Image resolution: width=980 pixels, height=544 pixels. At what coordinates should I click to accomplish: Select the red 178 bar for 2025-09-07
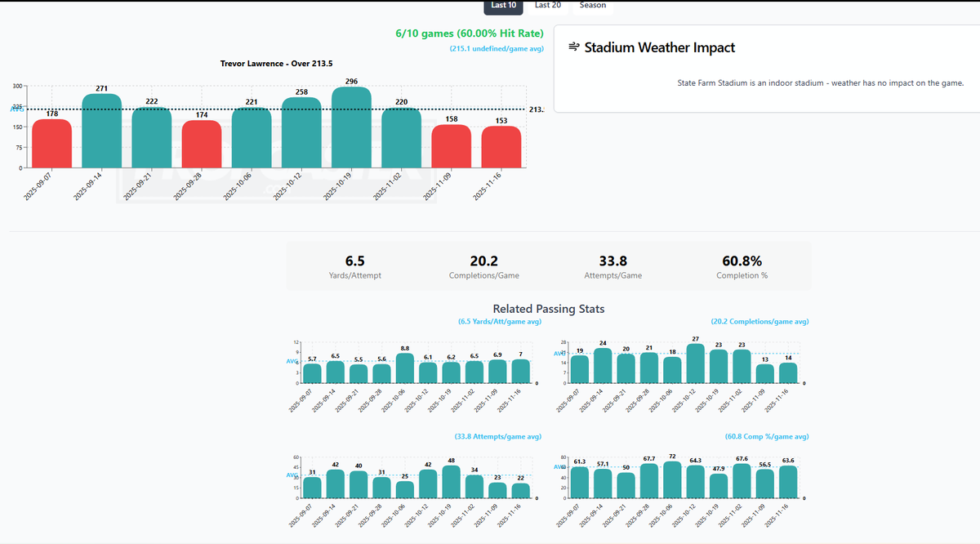(52, 144)
